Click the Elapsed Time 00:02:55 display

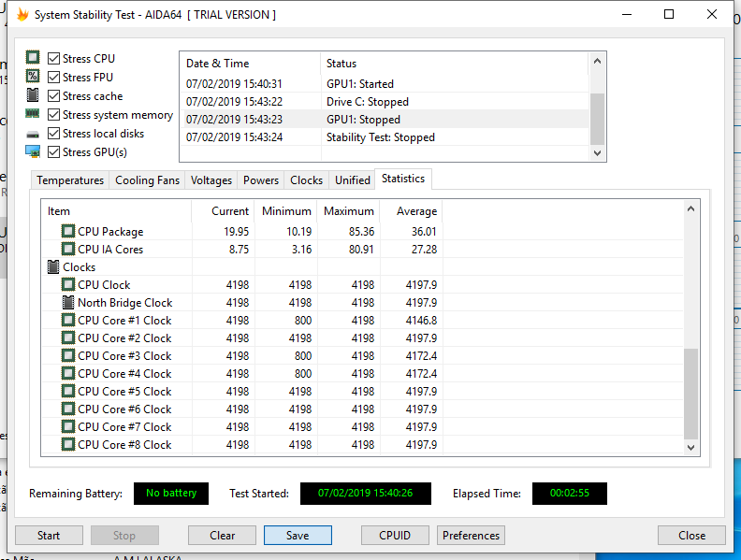570,494
